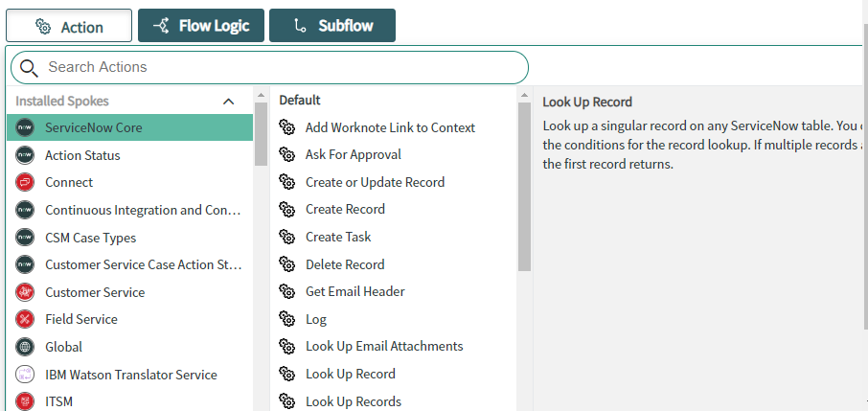Click gear icon beside Look Up Records
The width and height of the screenshot is (868, 411).
tap(286, 401)
